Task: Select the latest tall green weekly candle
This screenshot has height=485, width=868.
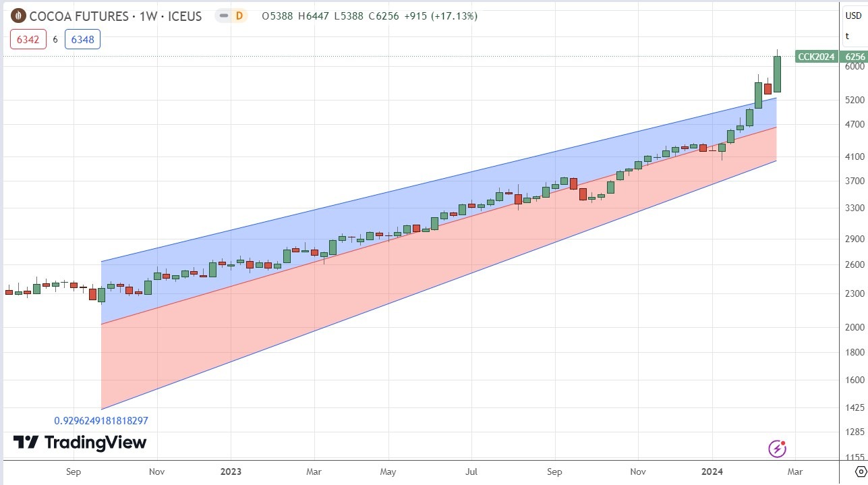Action: (777, 74)
